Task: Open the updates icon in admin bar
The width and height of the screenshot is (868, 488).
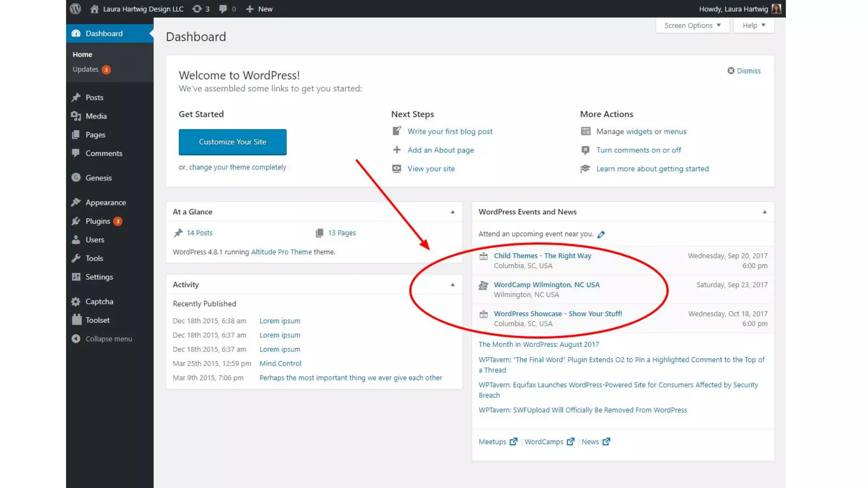Action: 197,9
